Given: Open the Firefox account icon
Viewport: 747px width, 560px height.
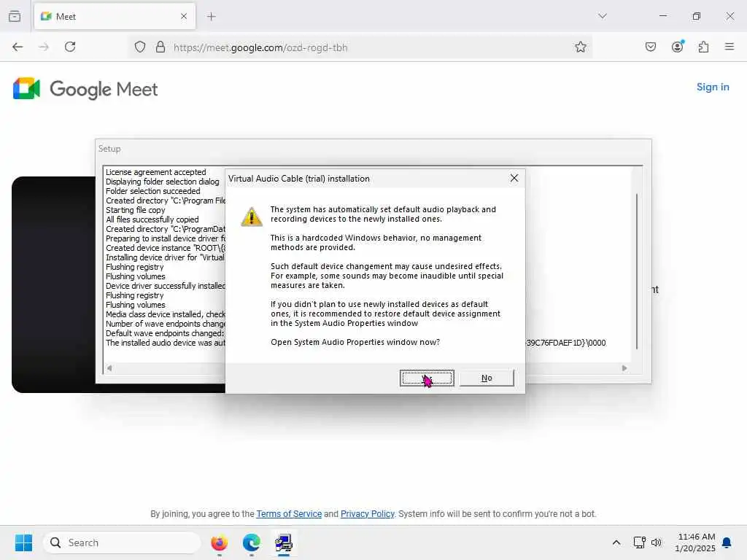Looking at the screenshot, I should click(677, 47).
